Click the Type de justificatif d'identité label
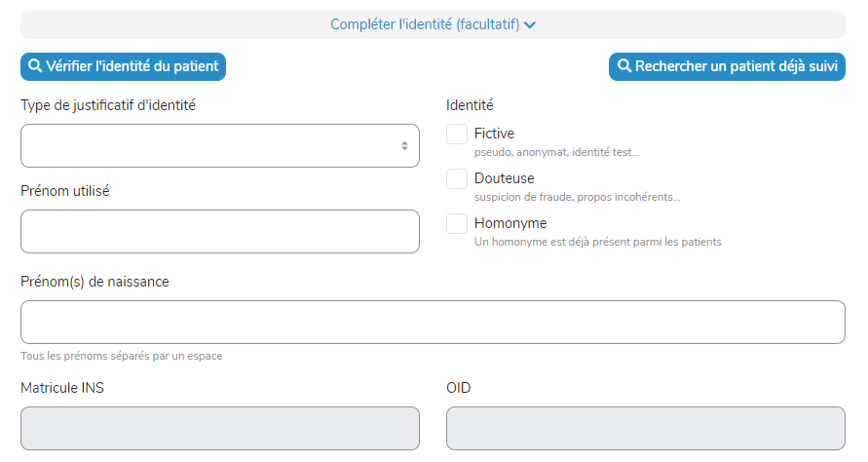The image size is (868, 462). 108,104
